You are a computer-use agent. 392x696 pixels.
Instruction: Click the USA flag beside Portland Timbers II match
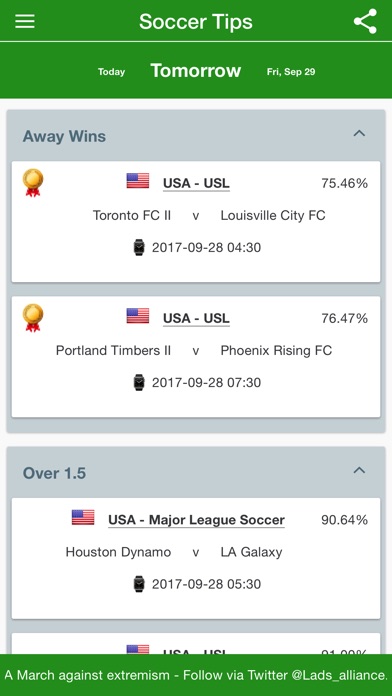[x=138, y=316]
